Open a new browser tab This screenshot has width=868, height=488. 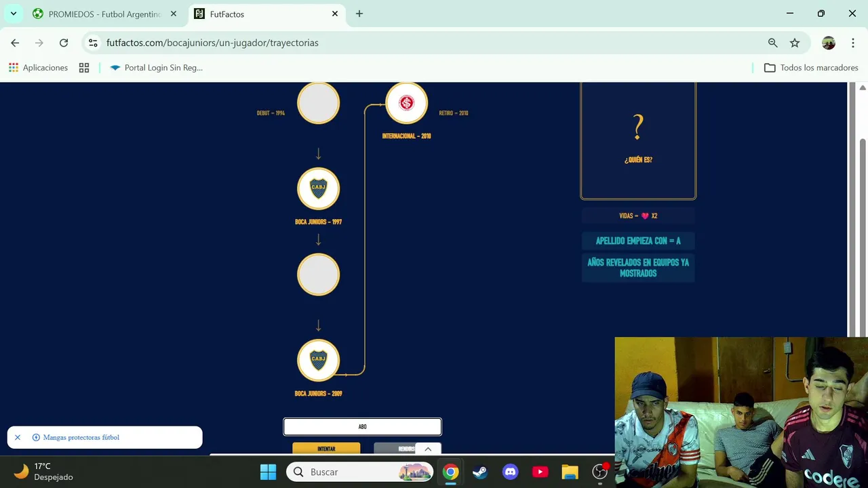[359, 14]
